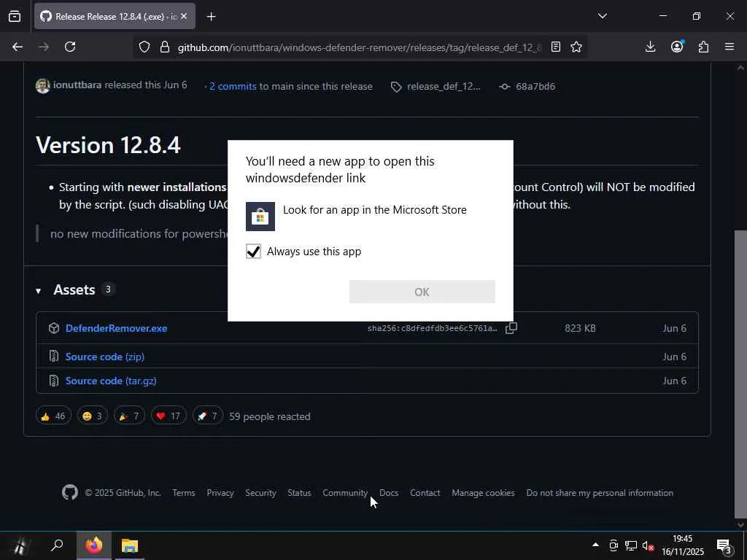The image size is (747, 560).
Task: Open the muted volume tray icon
Action: pyautogui.click(x=648, y=545)
